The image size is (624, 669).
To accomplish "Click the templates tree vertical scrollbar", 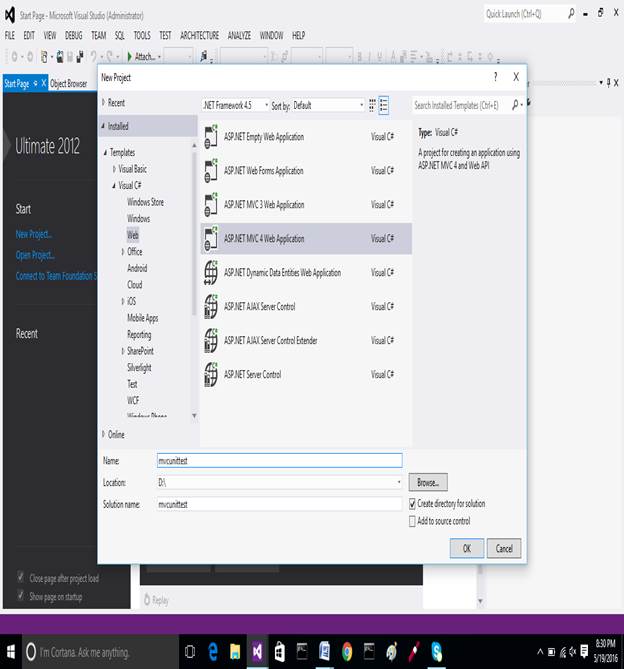I will coord(194,235).
